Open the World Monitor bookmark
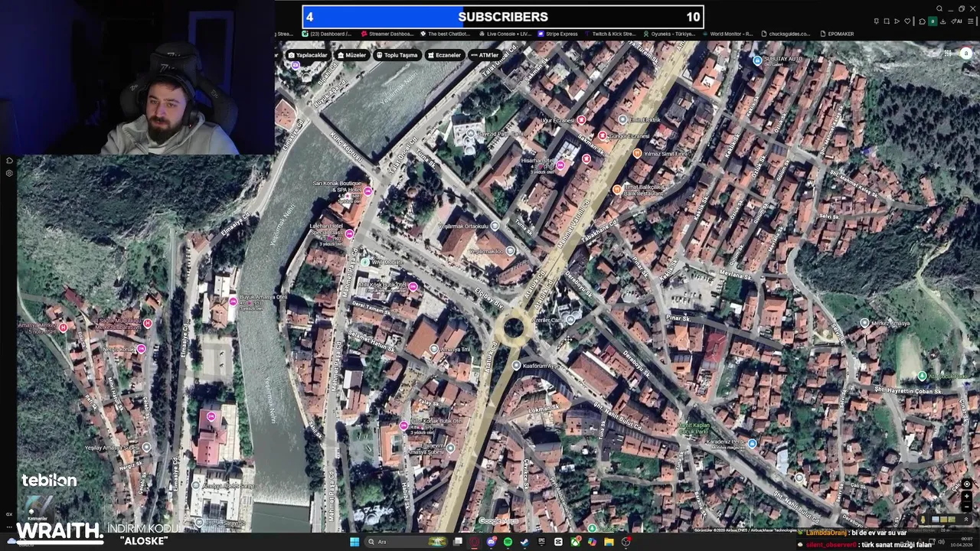Screen dimensions: 980x551 click(727, 34)
